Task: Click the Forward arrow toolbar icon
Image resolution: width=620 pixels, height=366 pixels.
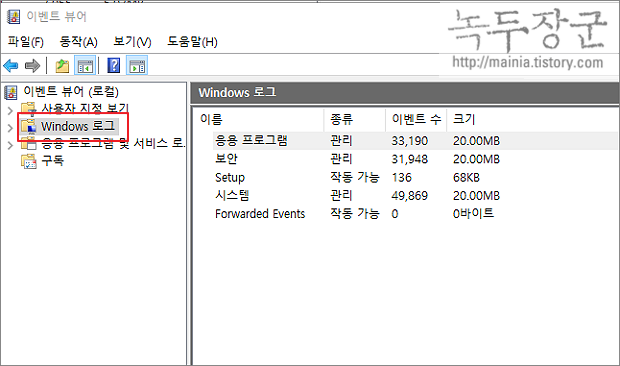Action: tap(32, 66)
